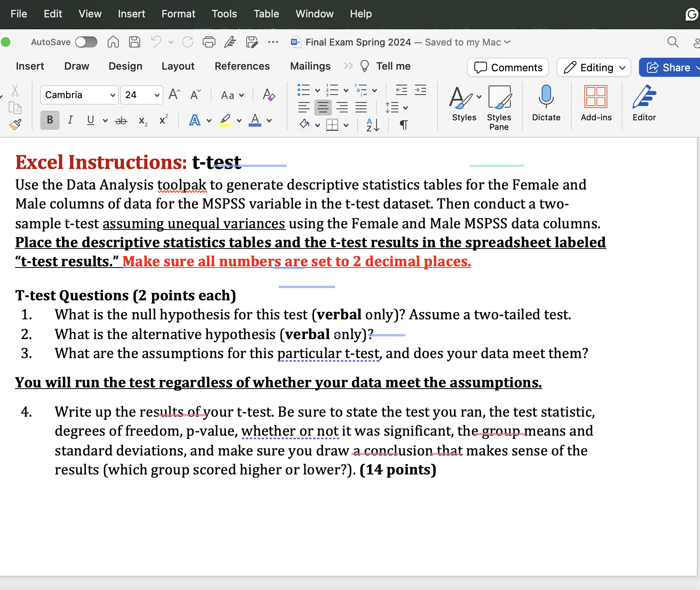Open the Cambria font dropdown

pos(79,95)
